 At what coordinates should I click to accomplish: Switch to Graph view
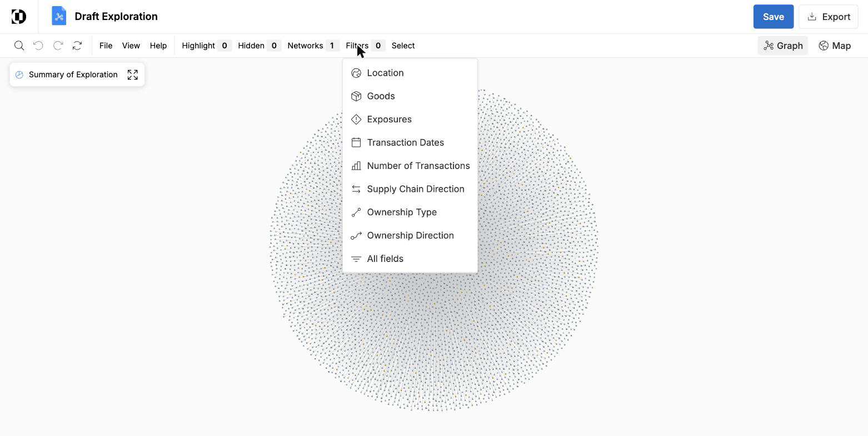coord(783,46)
